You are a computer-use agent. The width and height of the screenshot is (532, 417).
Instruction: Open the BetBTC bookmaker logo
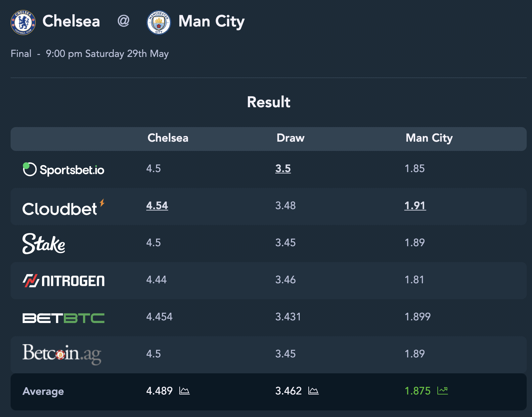(x=64, y=318)
